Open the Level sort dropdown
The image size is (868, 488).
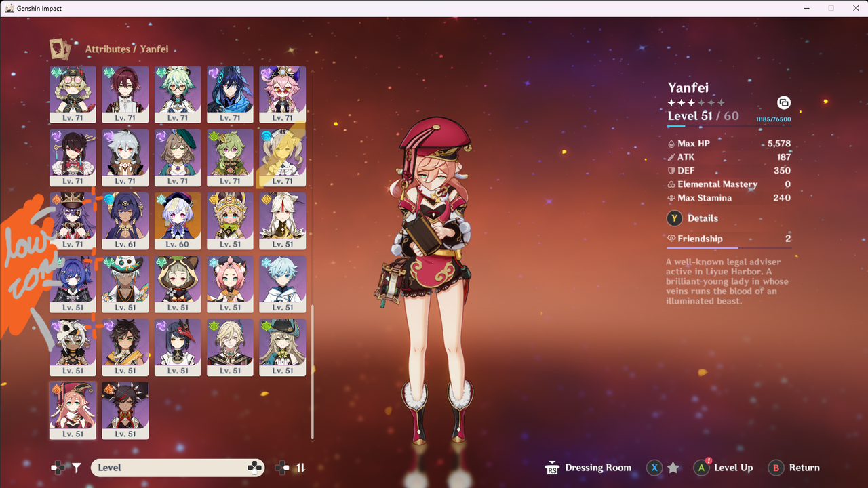[178, 468]
